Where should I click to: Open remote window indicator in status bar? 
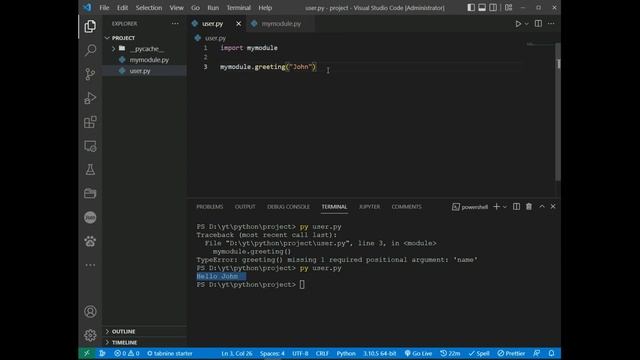(x=87, y=353)
